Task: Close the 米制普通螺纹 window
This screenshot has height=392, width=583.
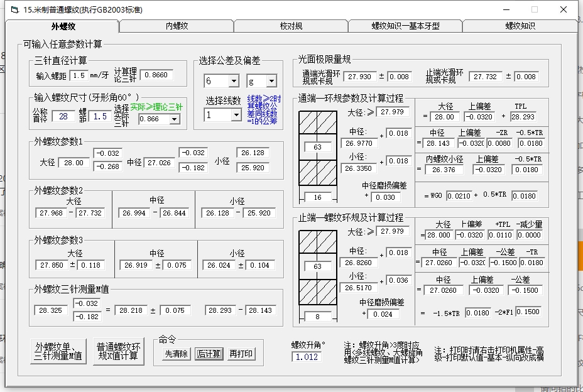Action: click(x=564, y=9)
